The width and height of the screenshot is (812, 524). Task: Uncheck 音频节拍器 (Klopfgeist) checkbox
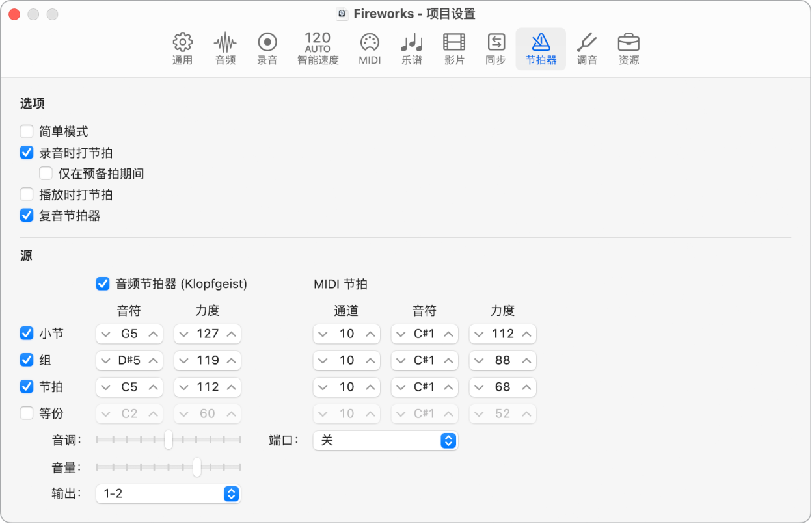click(102, 283)
